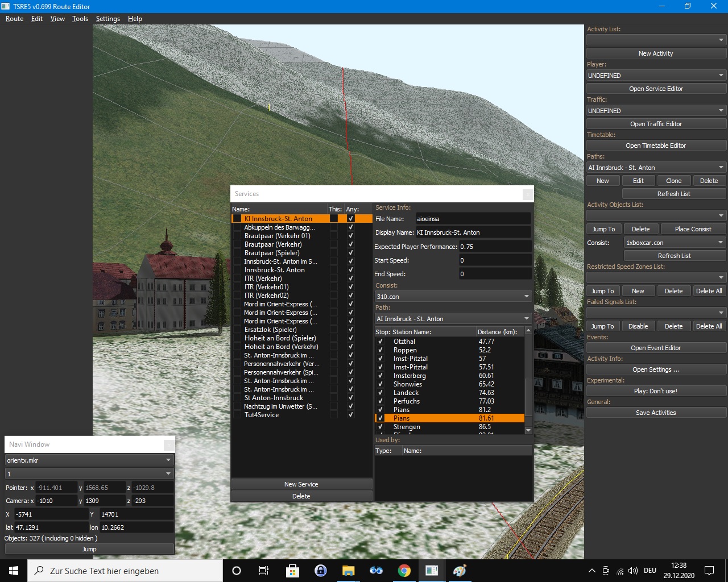Open the notification center icon

click(709, 571)
